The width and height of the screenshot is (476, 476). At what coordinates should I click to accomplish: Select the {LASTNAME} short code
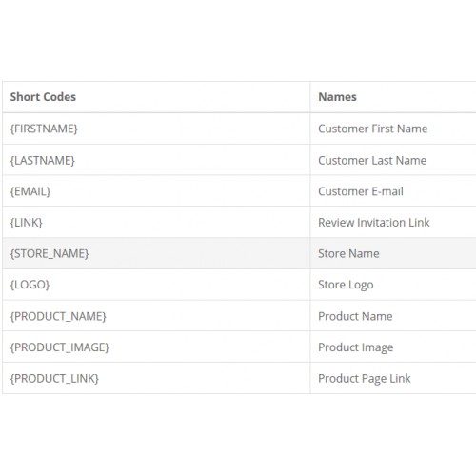[43, 160]
